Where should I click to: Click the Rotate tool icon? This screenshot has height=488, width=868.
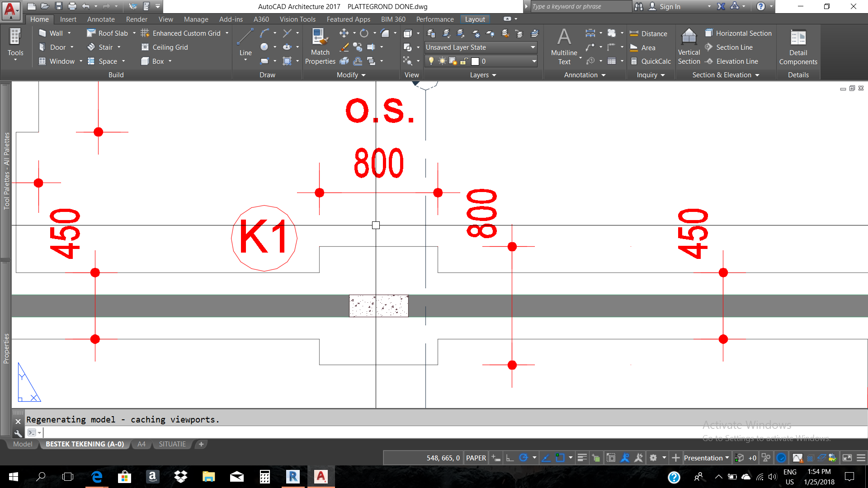pyautogui.click(x=364, y=33)
